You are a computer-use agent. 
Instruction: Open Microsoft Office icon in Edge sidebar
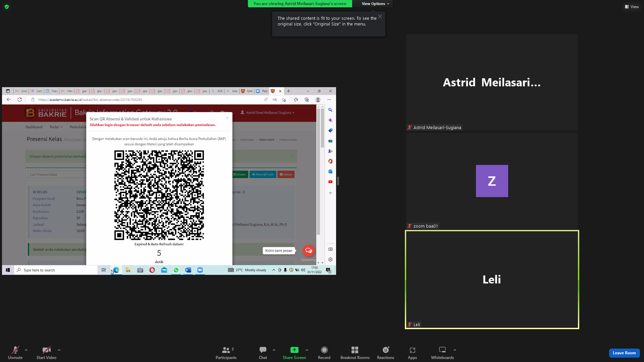coord(330,161)
